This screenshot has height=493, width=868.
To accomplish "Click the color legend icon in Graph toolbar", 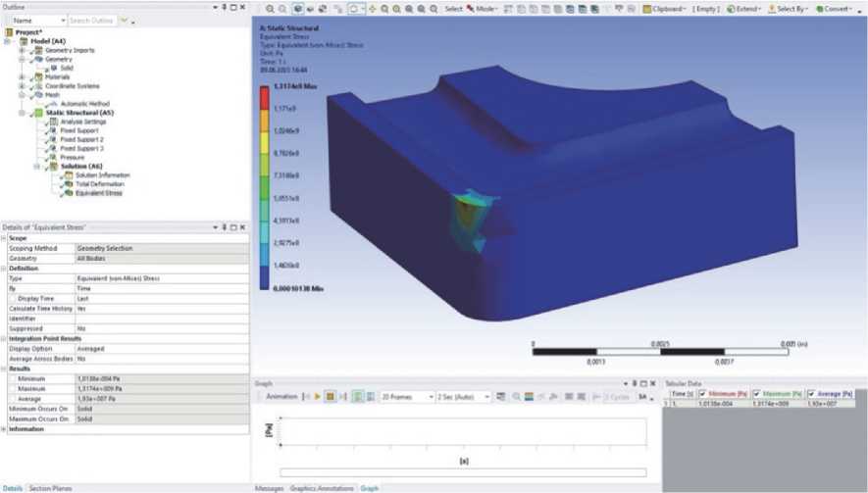I will [x=529, y=397].
